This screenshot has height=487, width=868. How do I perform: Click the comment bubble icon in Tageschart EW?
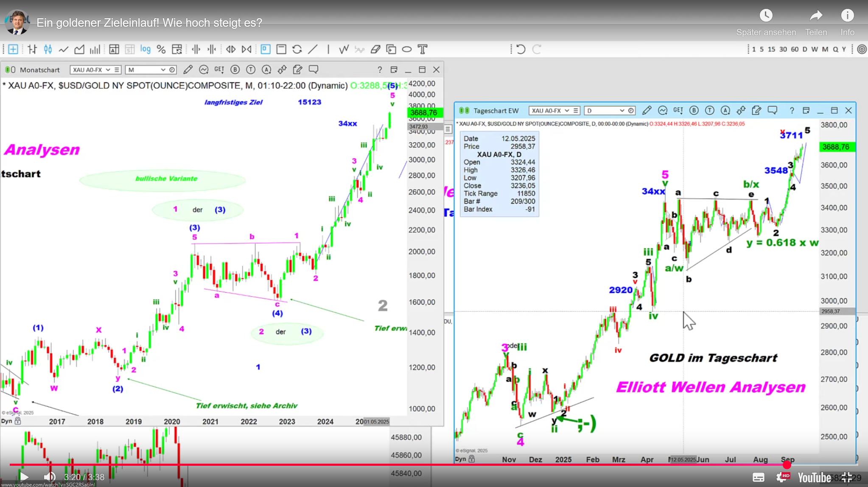click(772, 110)
